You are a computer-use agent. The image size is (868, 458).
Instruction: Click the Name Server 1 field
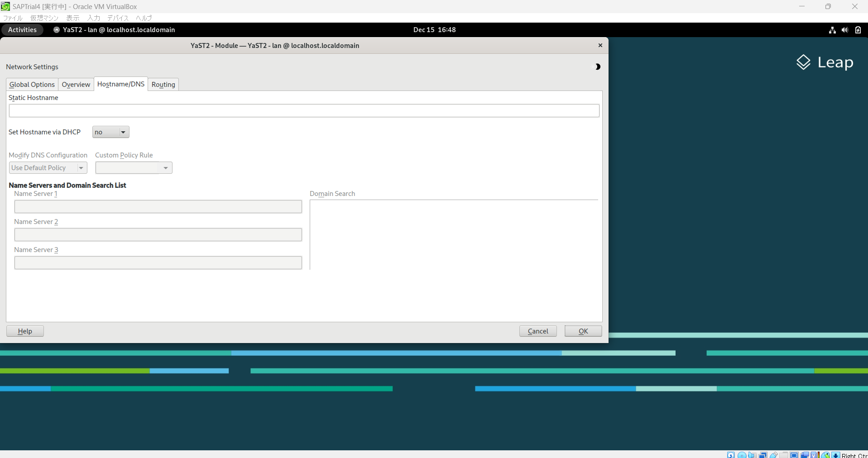pyautogui.click(x=158, y=207)
